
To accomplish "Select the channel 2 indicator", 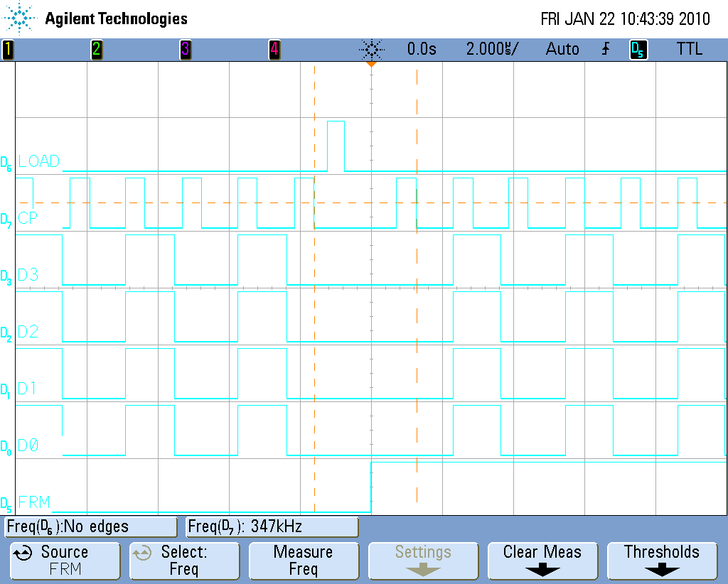I will tap(97, 50).
